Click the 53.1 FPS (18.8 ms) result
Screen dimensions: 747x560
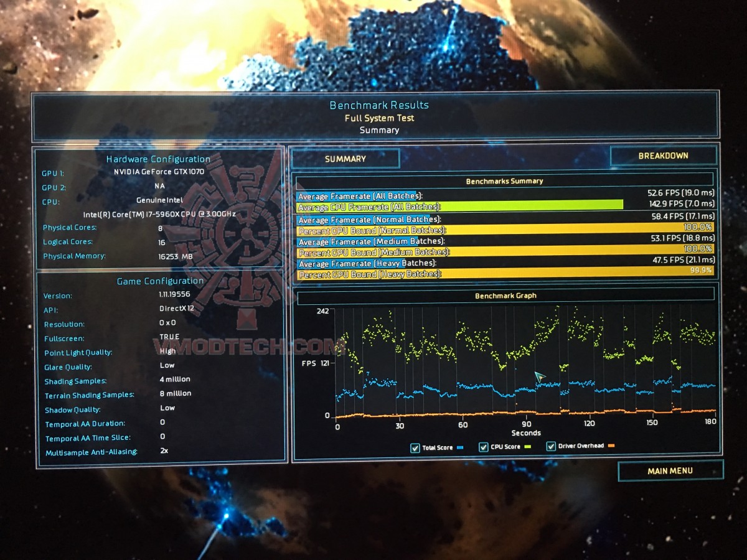point(681,238)
